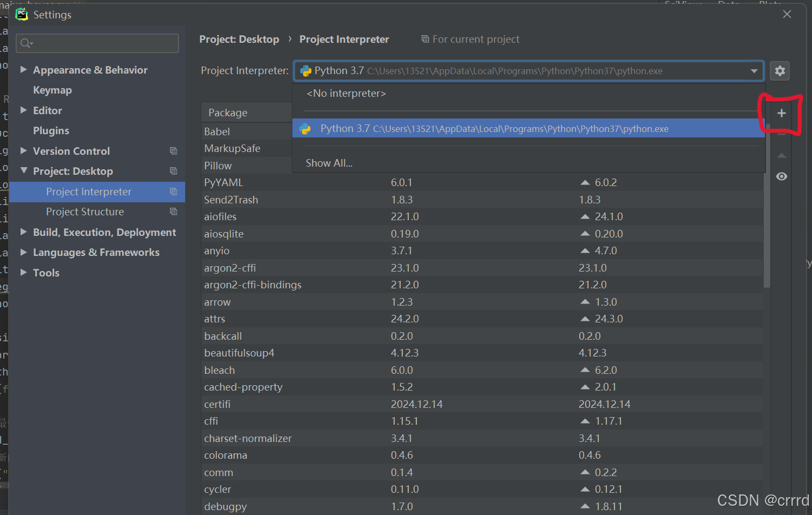Click copy icon beside Project Structure
The height and width of the screenshot is (515, 812).
coord(173,212)
